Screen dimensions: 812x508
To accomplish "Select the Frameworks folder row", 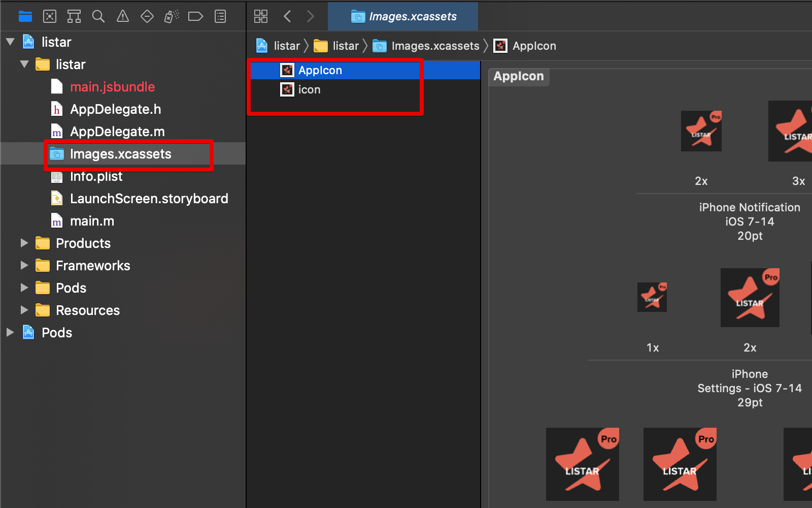I will pos(123,266).
